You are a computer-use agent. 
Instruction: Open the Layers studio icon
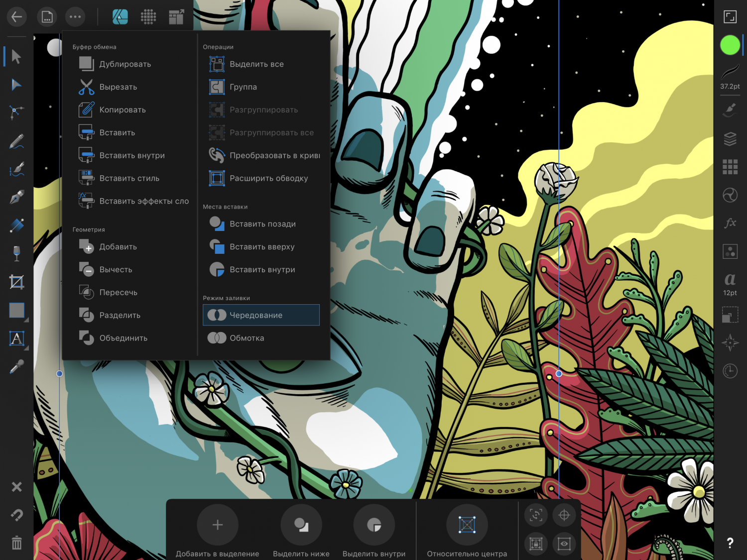point(730,138)
